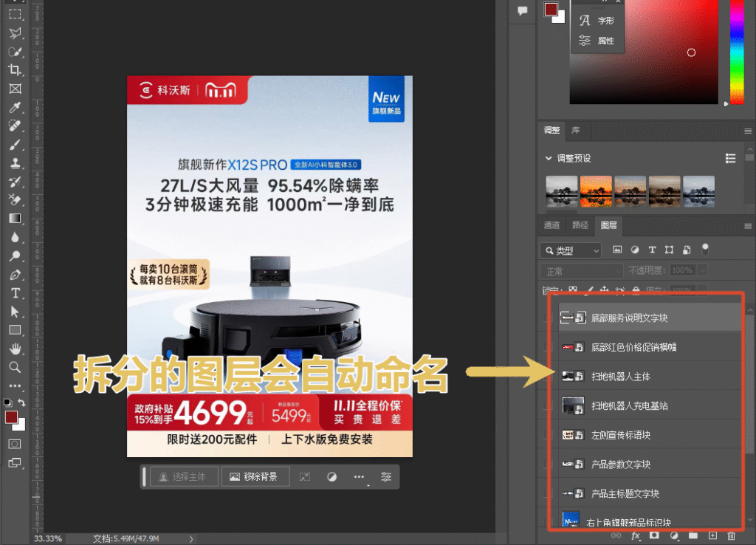
Task: Select the Polygonal Lasso tool
Action: tap(15, 32)
